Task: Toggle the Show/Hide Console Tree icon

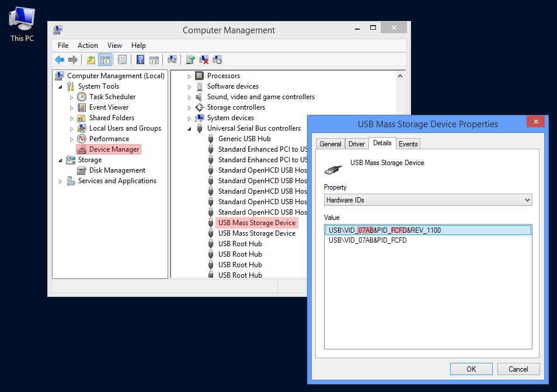Action: (105, 60)
